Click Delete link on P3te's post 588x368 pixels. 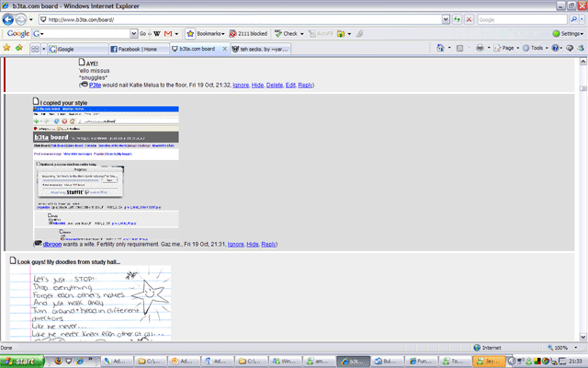(275, 86)
